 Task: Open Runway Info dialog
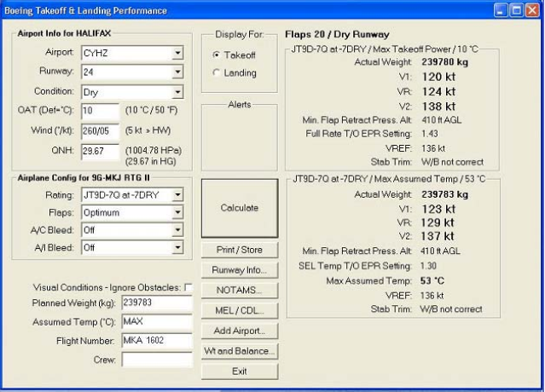click(240, 270)
